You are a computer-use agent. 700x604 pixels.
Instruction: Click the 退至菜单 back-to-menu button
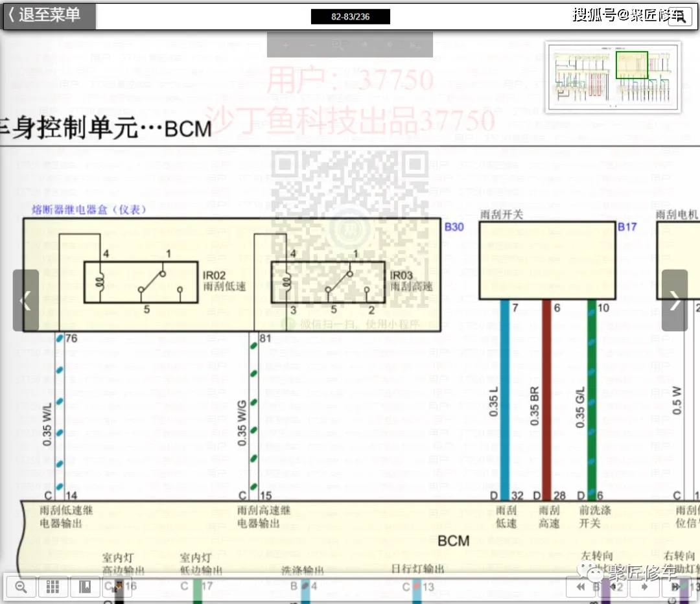(49, 16)
